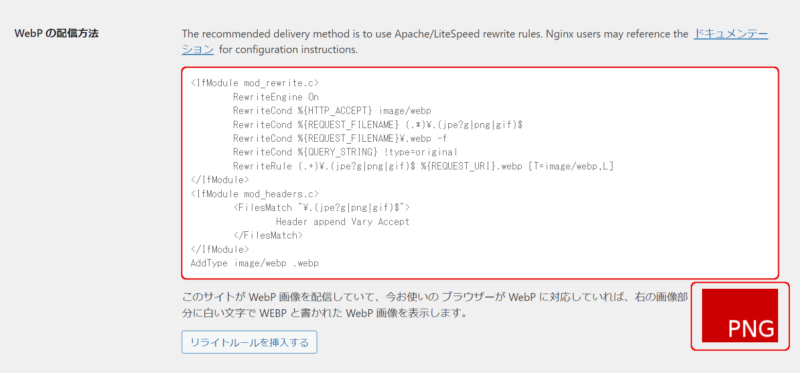
Task: Click the white PNG text in the image
Action: (751, 329)
